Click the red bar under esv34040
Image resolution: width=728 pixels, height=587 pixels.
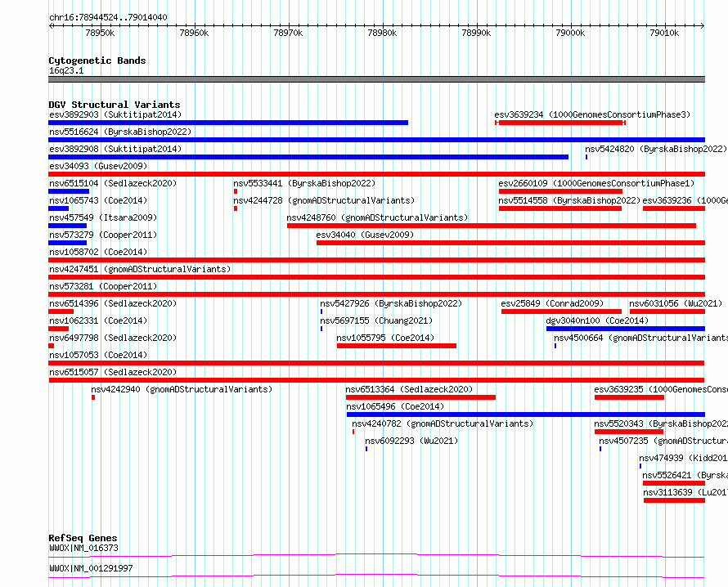[510, 243]
